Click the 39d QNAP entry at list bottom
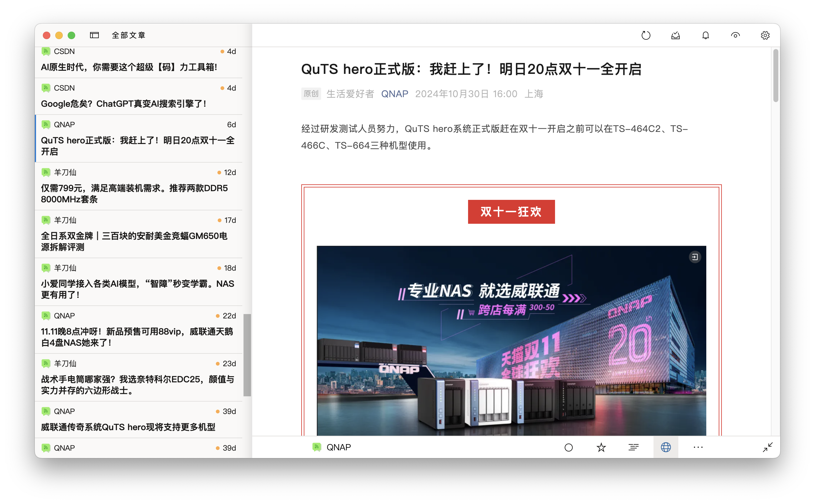This screenshot has height=504, width=815. 139,448
